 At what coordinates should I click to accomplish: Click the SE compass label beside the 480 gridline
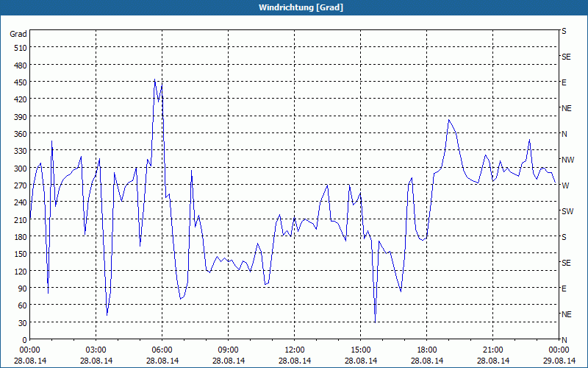pos(566,57)
